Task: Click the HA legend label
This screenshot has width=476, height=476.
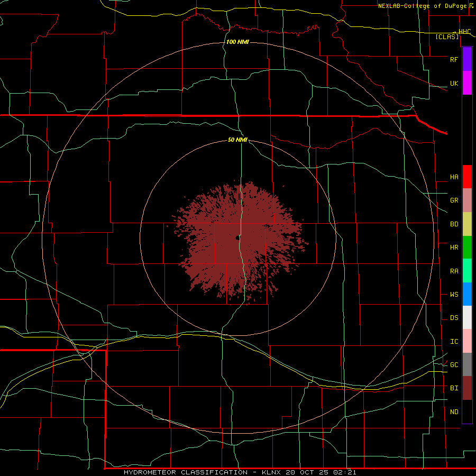Action: 454,177
